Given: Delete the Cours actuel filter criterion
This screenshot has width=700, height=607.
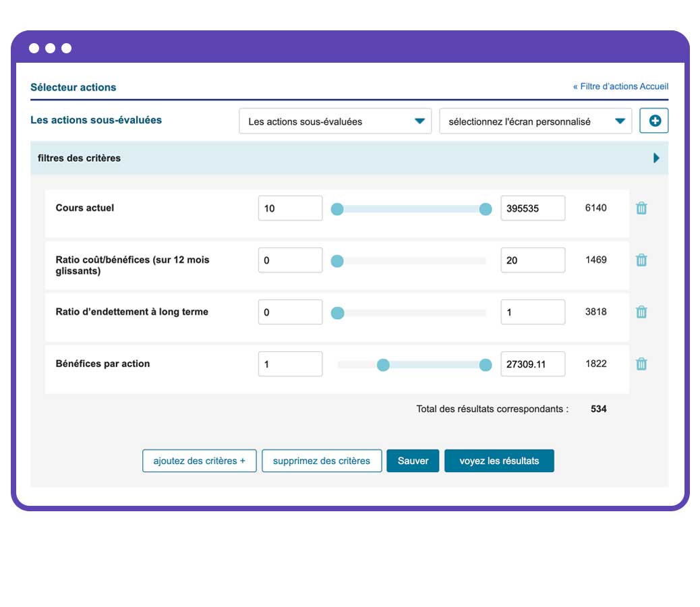Looking at the screenshot, I should (x=641, y=208).
